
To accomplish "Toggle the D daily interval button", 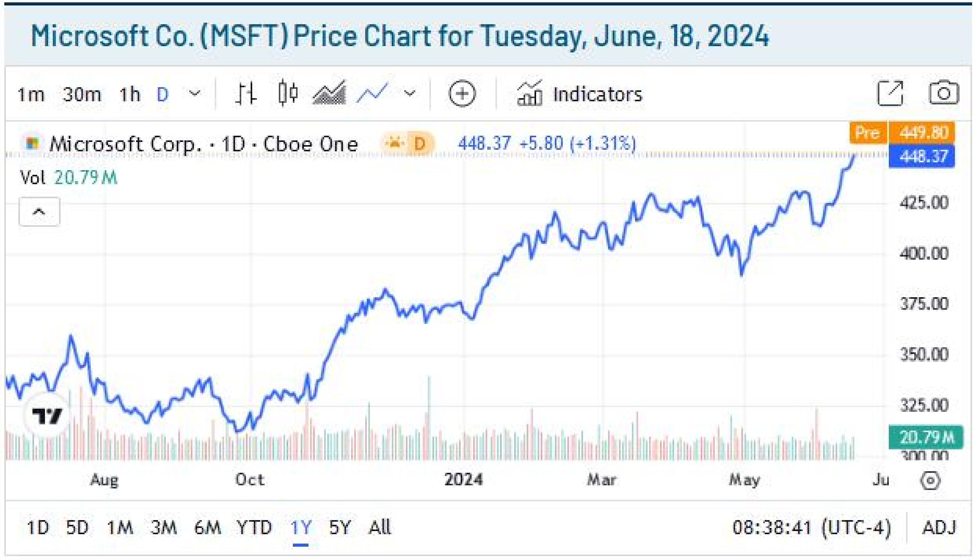I will coord(162,94).
